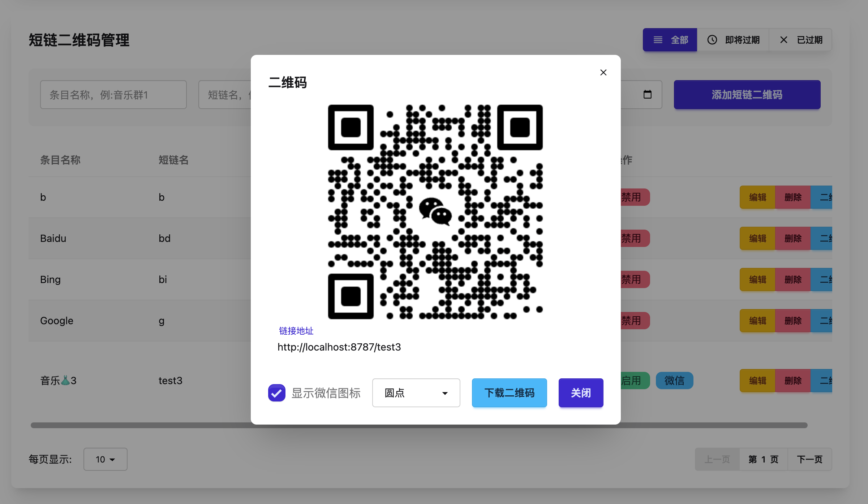868x504 pixels.
Task: Click 添加短链二维码 button
Action: point(747,95)
